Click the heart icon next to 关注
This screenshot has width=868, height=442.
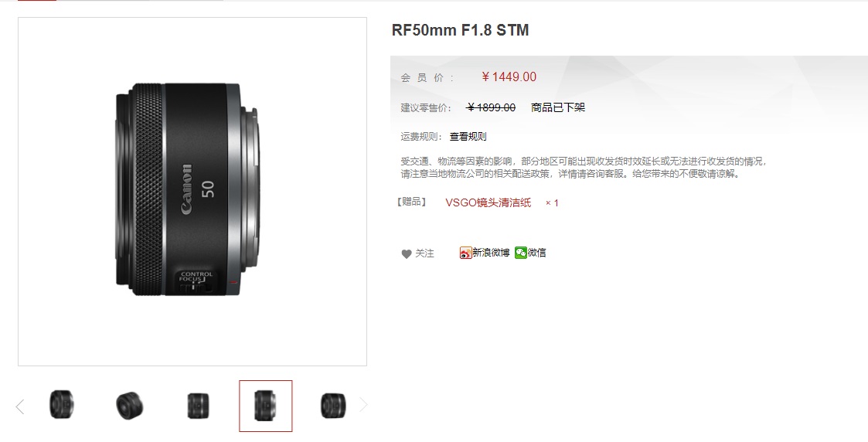[x=407, y=254]
